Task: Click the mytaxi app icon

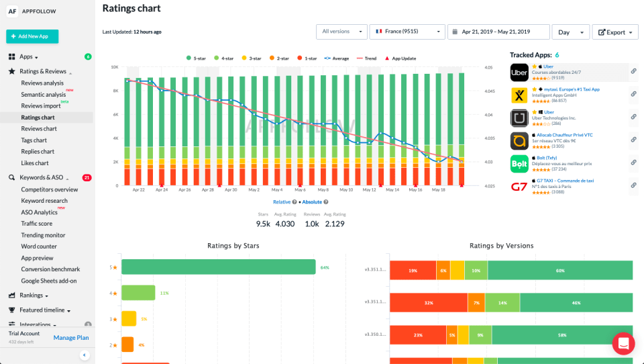Action: click(x=520, y=95)
